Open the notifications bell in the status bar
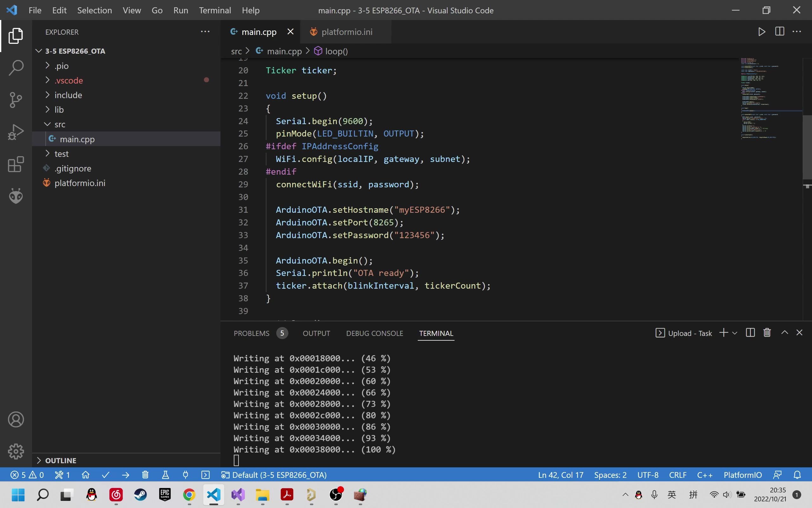 pyautogui.click(x=797, y=475)
